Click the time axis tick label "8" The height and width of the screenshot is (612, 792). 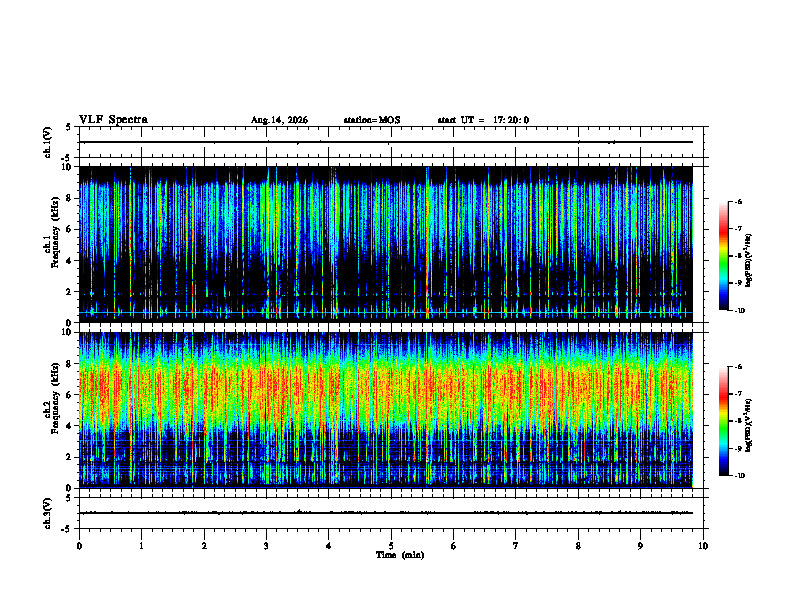click(578, 546)
